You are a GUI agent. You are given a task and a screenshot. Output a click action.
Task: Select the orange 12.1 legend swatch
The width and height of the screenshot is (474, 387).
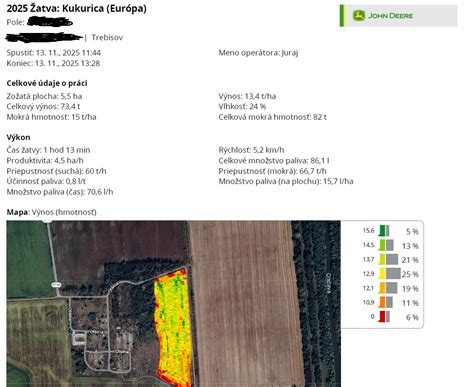point(382,288)
